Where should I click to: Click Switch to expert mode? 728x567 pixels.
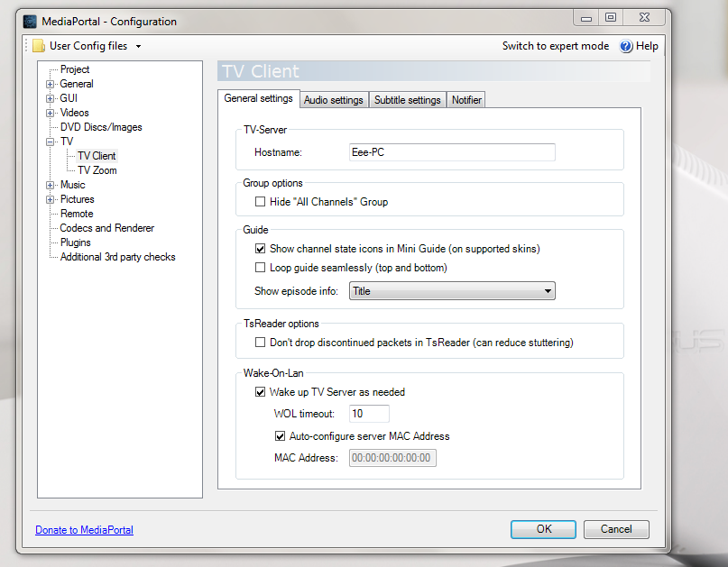pos(556,46)
